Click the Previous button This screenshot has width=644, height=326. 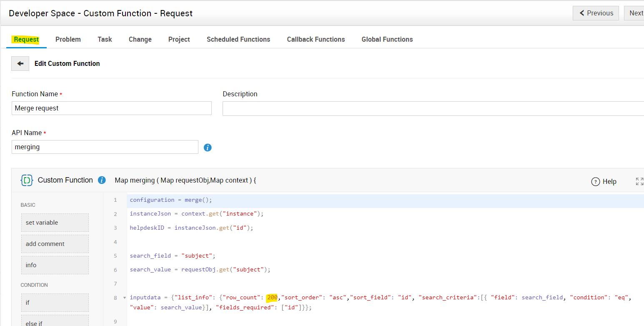(596, 13)
